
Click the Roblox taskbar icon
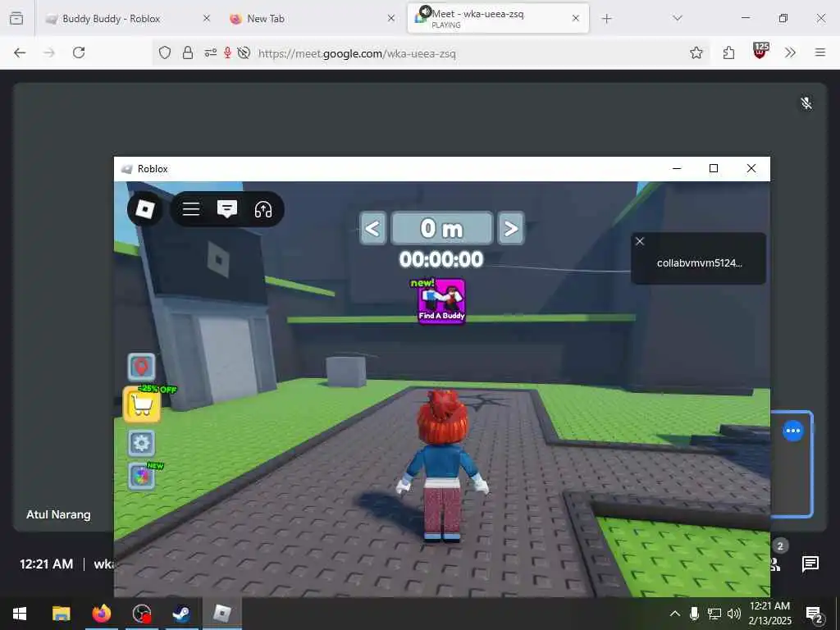coord(221,614)
